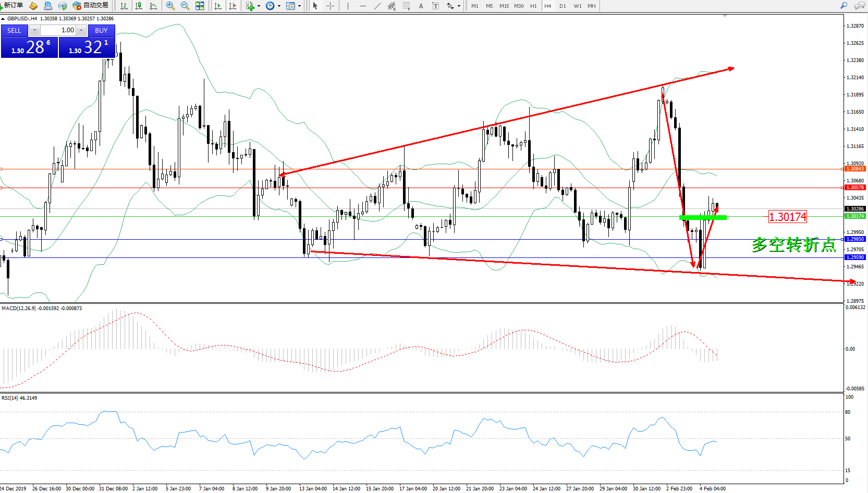Open the chart templates dropdown

[299, 6]
